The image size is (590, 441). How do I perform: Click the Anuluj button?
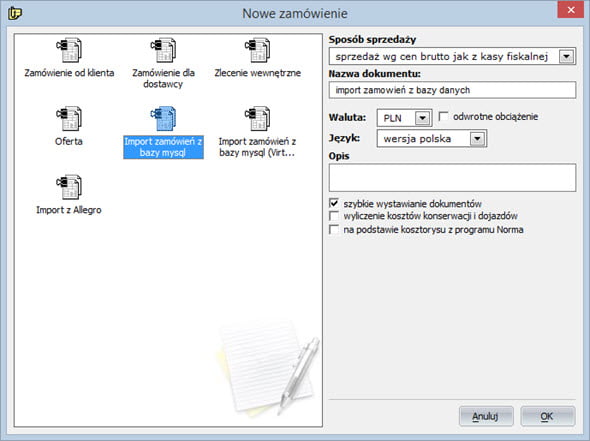coord(486,416)
